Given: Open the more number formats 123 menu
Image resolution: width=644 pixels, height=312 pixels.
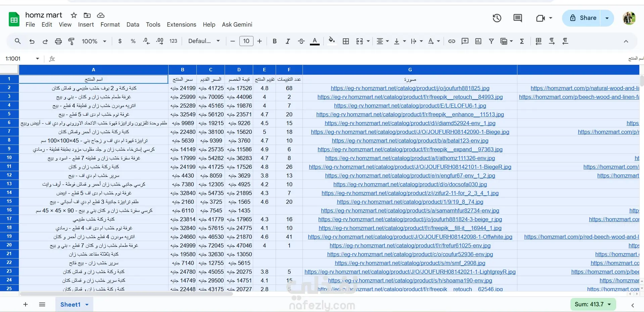Looking at the screenshot, I should point(173,41).
